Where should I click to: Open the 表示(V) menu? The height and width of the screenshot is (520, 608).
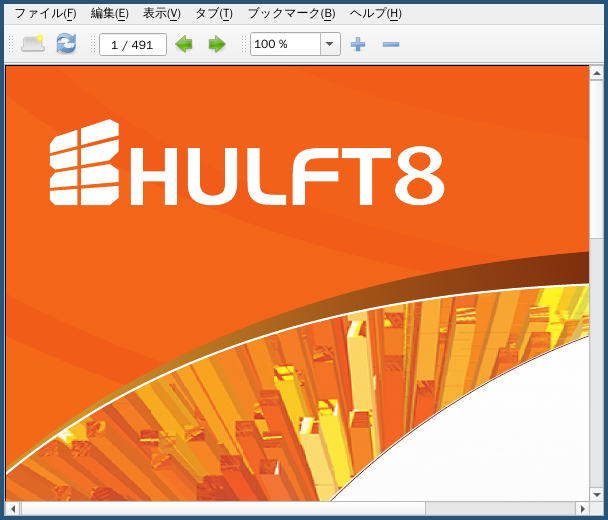point(162,14)
